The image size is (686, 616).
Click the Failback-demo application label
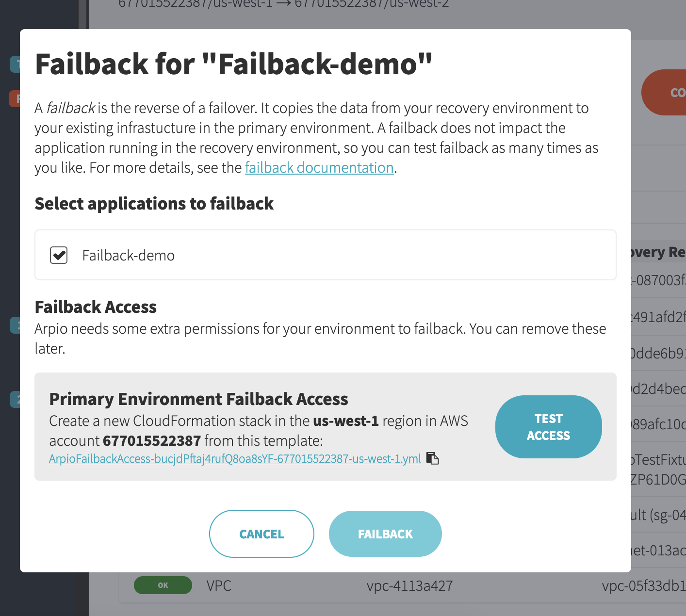pyautogui.click(x=128, y=256)
